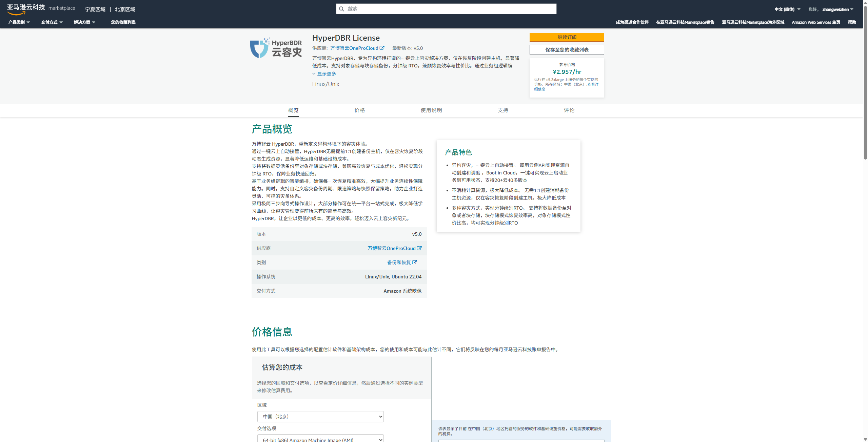
Task: Click 保存至您的收藏列表 button
Action: [x=567, y=50]
